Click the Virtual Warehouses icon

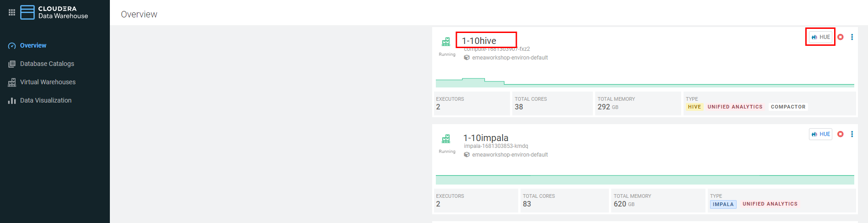(x=12, y=82)
